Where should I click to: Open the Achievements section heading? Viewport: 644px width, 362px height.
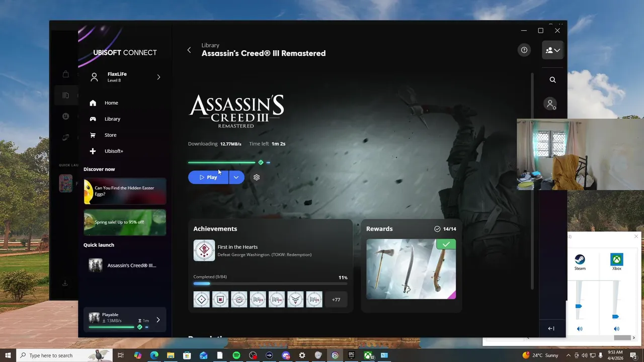pos(215,229)
